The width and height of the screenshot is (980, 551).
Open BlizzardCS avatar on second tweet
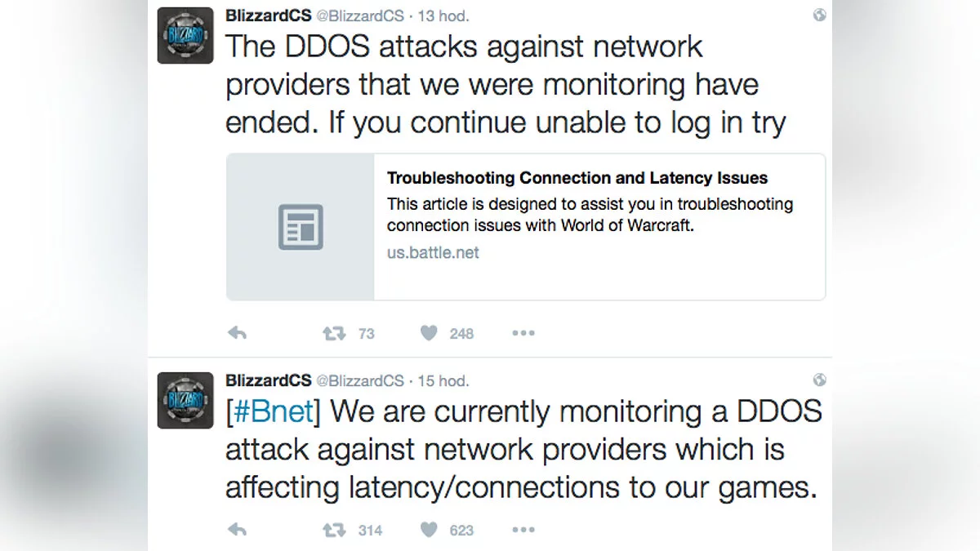tap(185, 400)
